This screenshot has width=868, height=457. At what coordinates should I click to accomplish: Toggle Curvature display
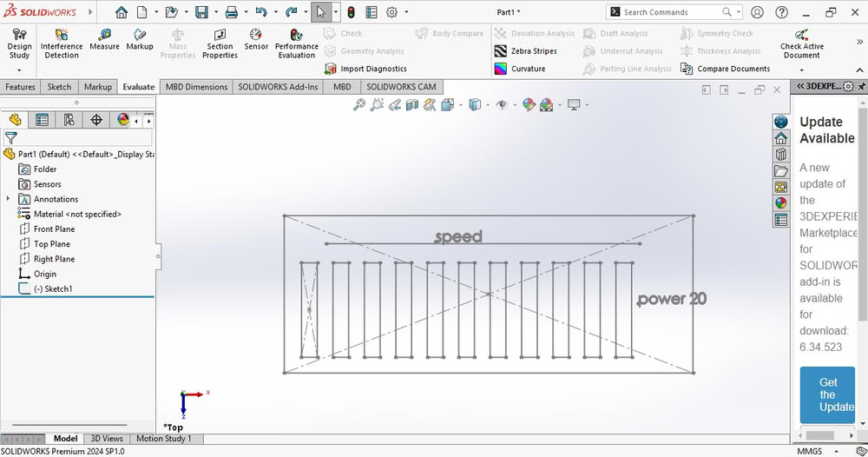(x=520, y=69)
